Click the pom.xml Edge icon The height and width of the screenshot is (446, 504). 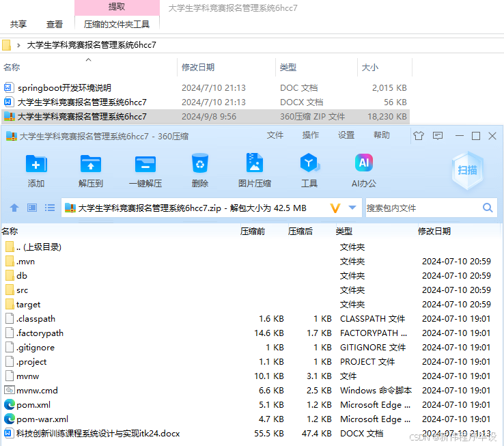click(x=10, y=404)
